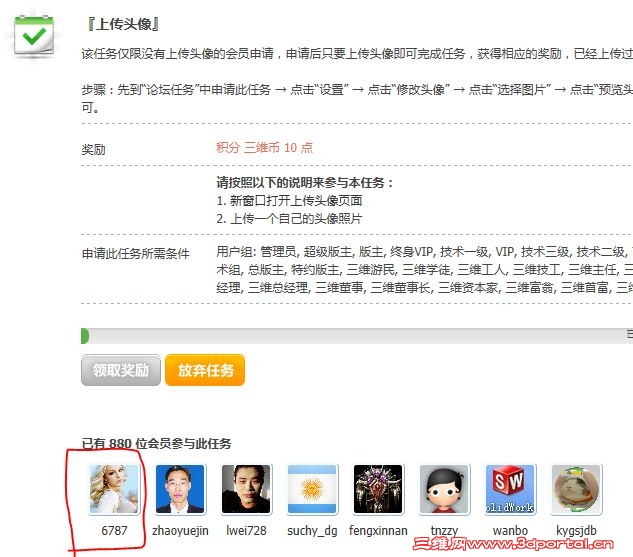The width and height of the screenshot is (633, 557).
Task: Click the 领取奖励 claim reward button
Action: [121, 370]
